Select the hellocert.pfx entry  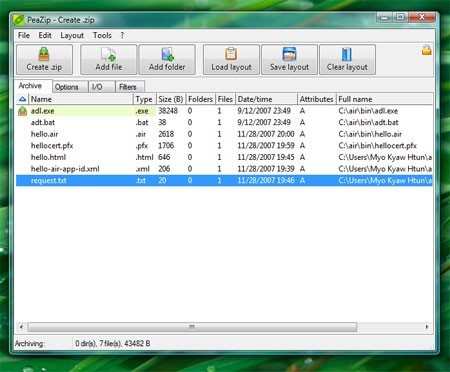click(224, 146)
